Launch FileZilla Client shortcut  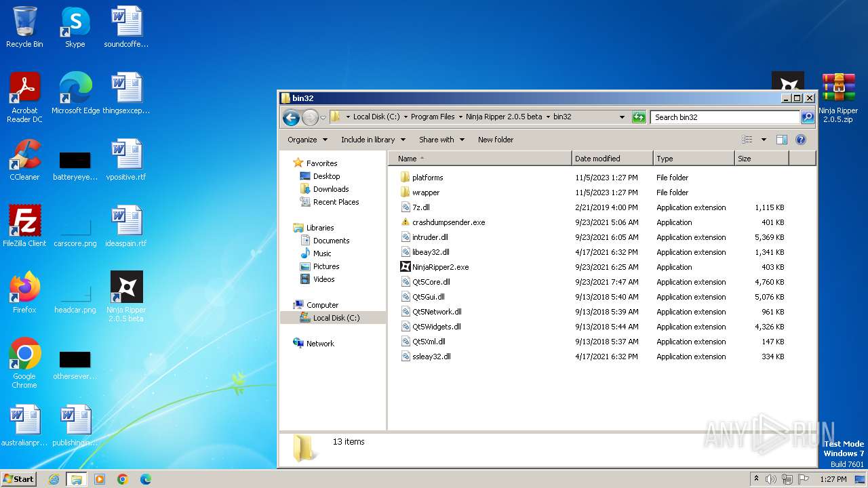point(24,226)
